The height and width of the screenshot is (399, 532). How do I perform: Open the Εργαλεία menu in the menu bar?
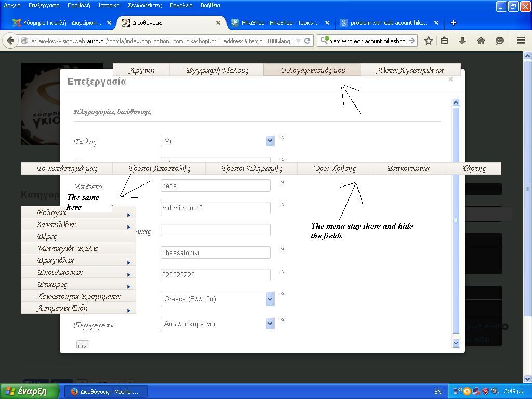click(181, 5)
